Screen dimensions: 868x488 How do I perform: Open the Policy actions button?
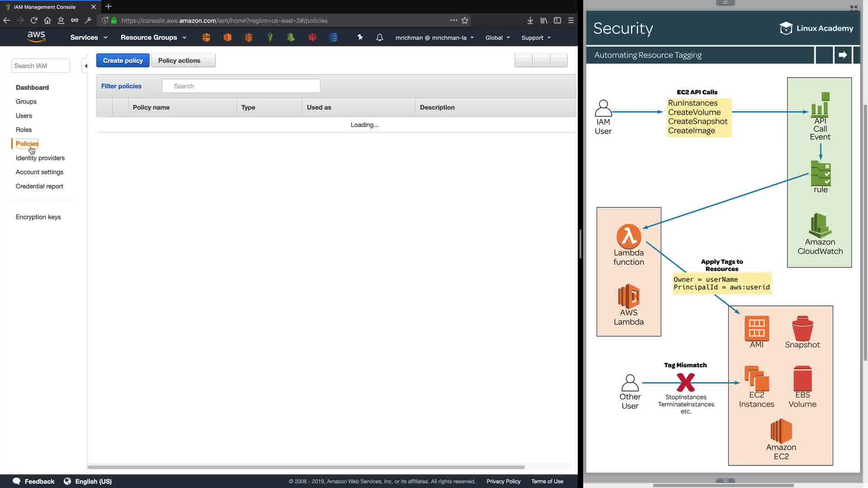(183, 61)
